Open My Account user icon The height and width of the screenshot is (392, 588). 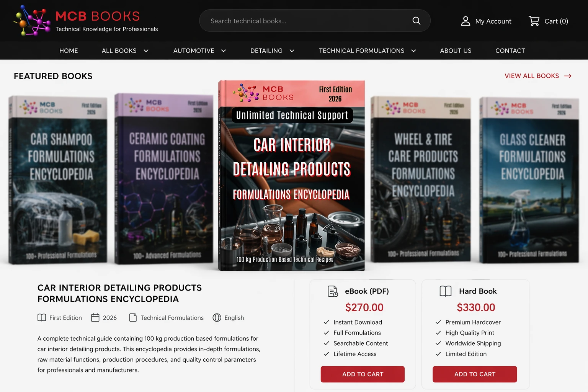[x=465, y=21]
